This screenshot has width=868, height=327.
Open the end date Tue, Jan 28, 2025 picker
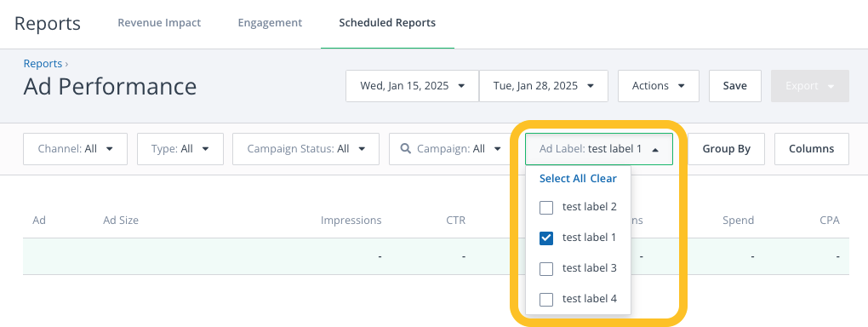point(544,86)
